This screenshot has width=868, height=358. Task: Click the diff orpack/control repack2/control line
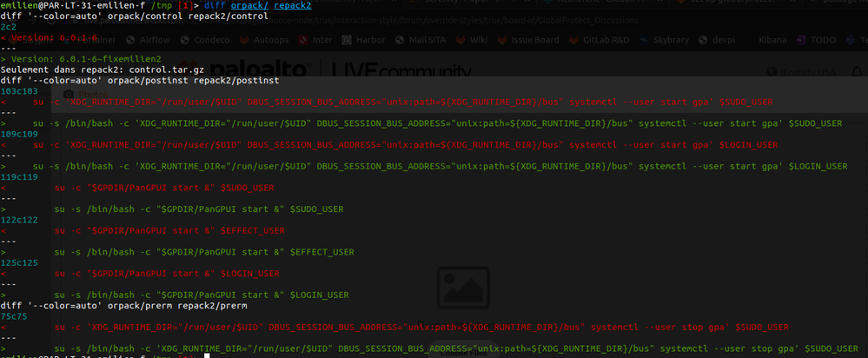click(x=135, y=17)
